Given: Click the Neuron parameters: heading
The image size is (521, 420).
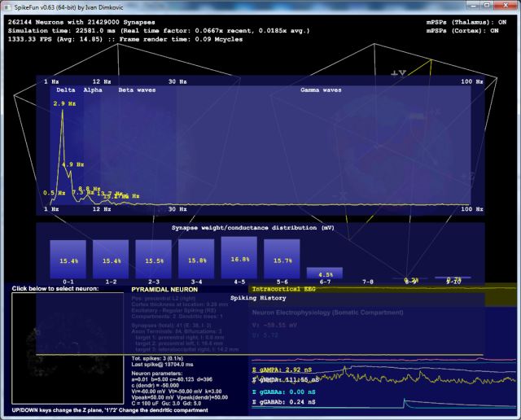Looking at the screenshot, I should [156, 374].
